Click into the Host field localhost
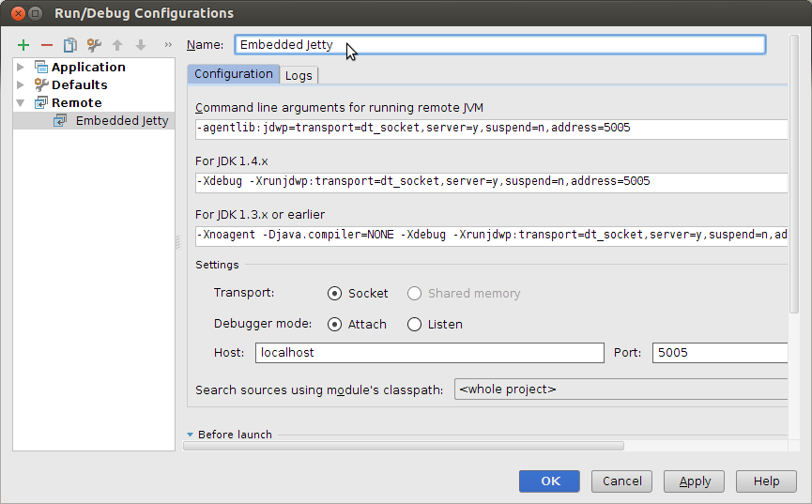Viewport: 812px width, 504px height. (430, 353)
